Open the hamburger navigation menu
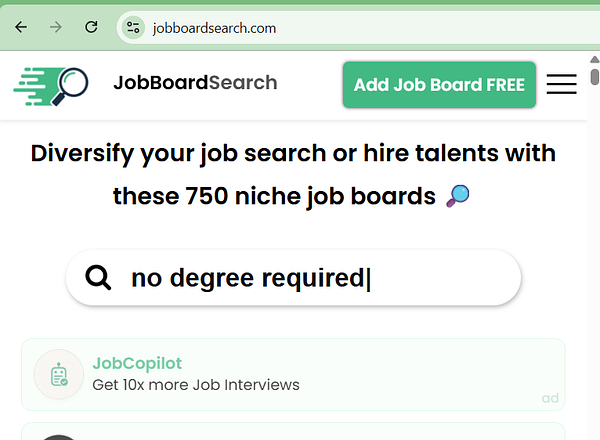Screen dimensions: 600x440 pos(561,84)
